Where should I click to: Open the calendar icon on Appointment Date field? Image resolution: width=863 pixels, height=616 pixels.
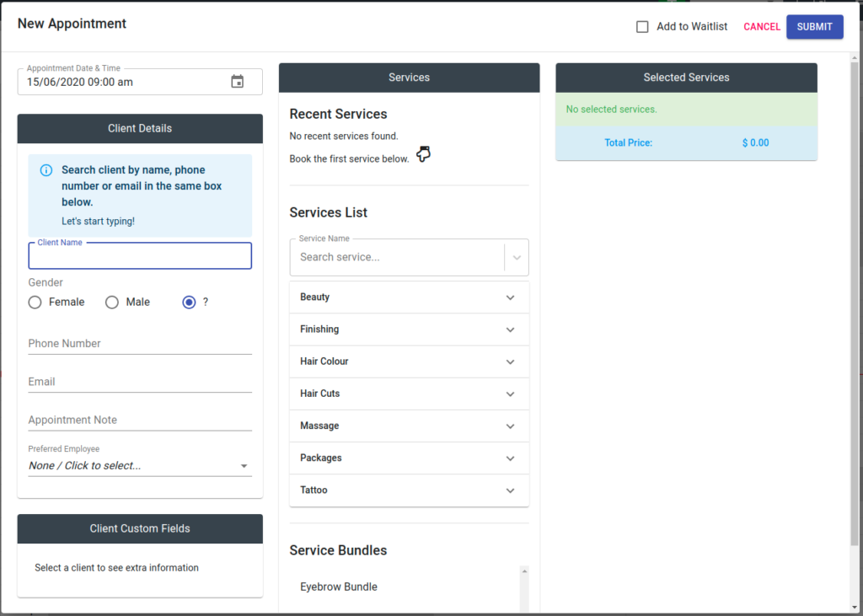pos(238,82)
